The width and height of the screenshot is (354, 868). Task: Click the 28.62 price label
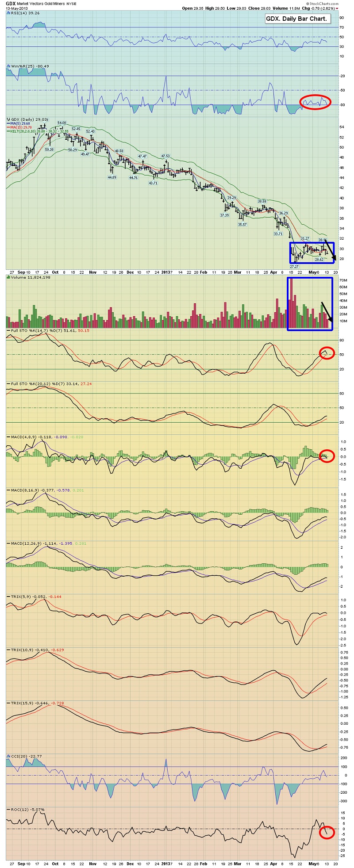[x=319, y=260]
